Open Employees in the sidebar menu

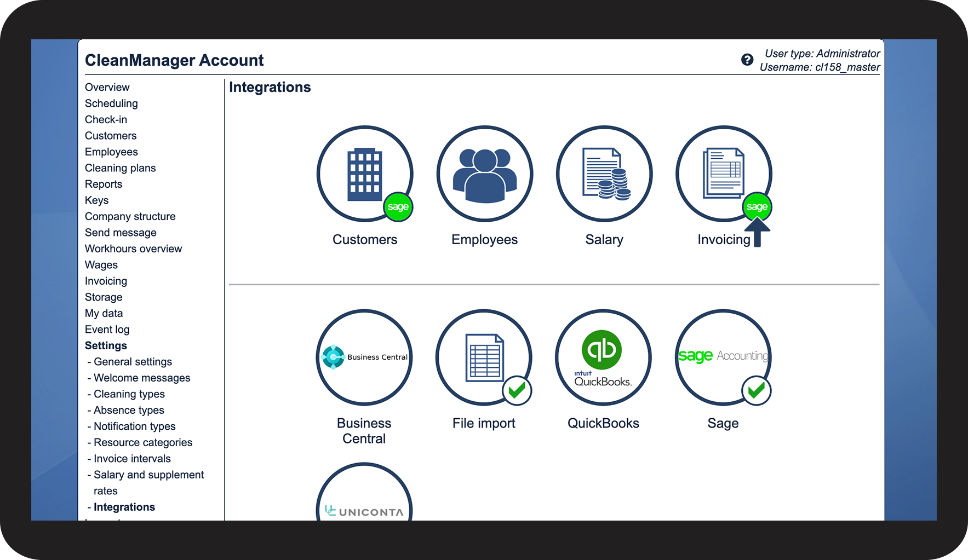tap(111, 152)
